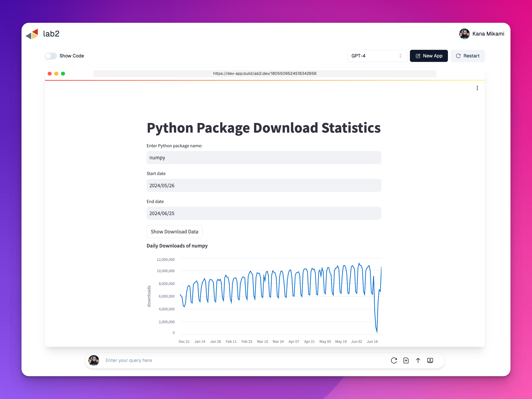Image resolution: width=532 pixels, height=399 pixels.
Task: Click the avatar beside the query box
Action: pyautogui.click(x=94, y=360)
